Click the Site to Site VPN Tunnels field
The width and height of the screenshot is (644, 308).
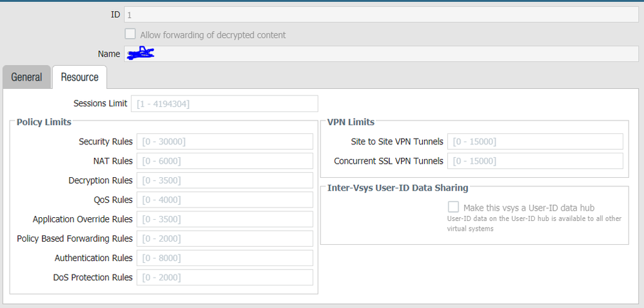[535, 142]
